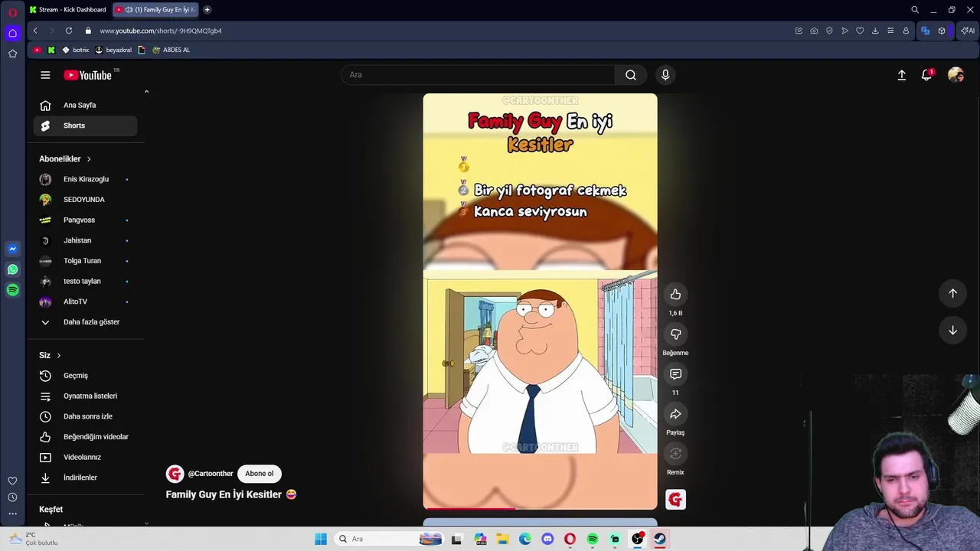
Task: Select Shorts in the sidebar
Action: 85,126
